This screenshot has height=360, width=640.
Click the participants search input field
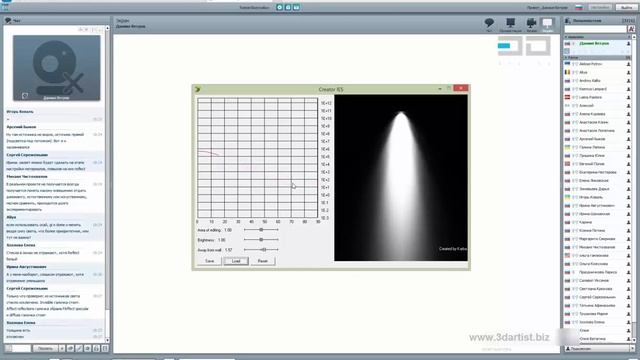click(x=596, y=29)
